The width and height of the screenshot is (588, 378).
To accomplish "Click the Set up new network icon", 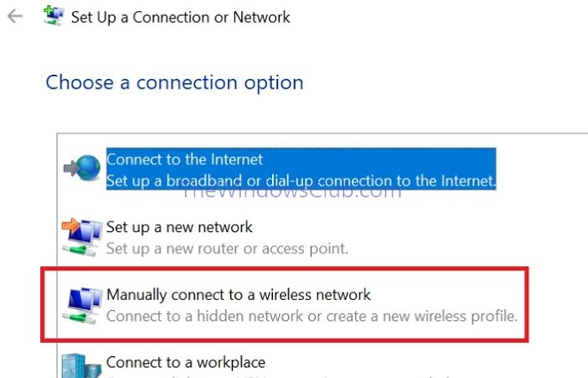I will click(81, 236).
